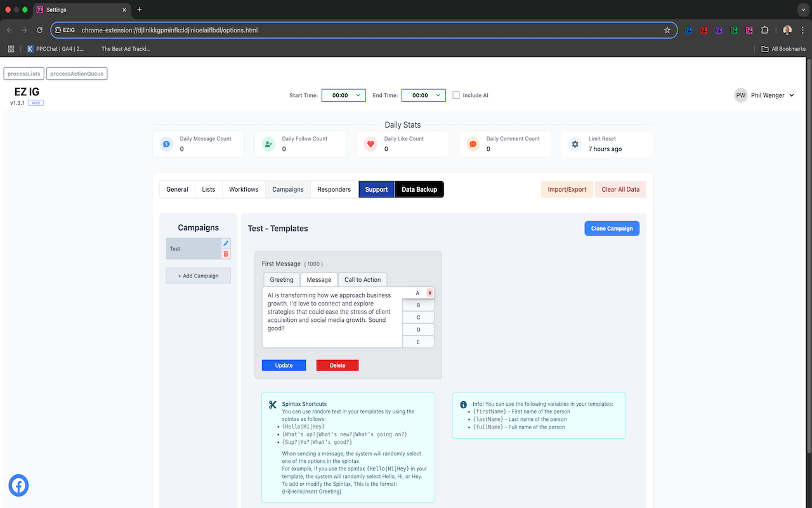
Task: Bookmark this page with the star icon
Action: (667, 30)
